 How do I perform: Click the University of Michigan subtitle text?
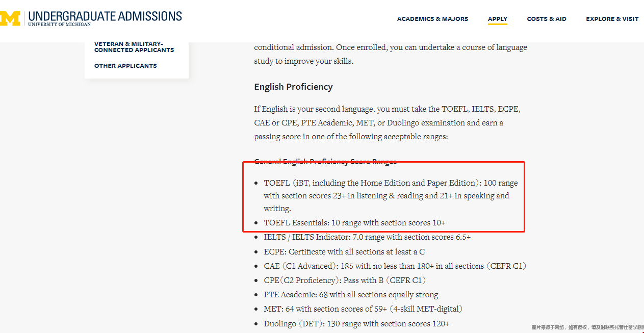pos(59,24)
